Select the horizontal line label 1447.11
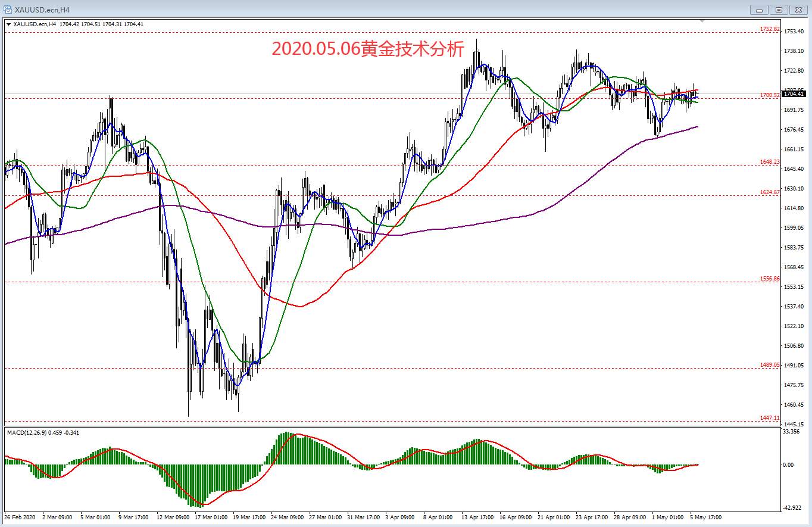 pos(770,418)
